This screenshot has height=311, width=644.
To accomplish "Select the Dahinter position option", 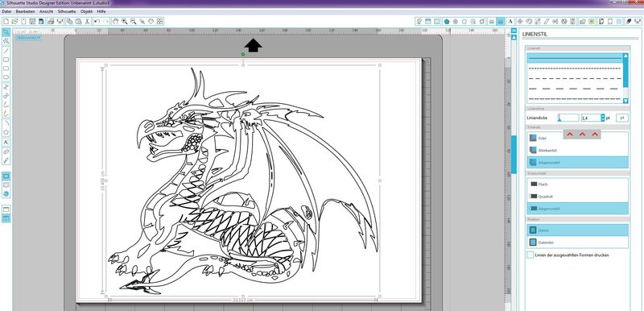I will click(577, 243).
